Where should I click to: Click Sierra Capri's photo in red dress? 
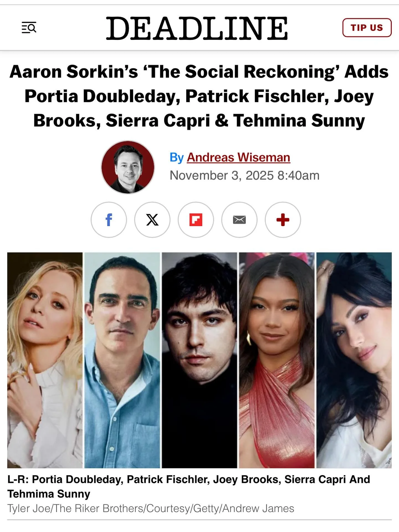click(x=277, y=360)
